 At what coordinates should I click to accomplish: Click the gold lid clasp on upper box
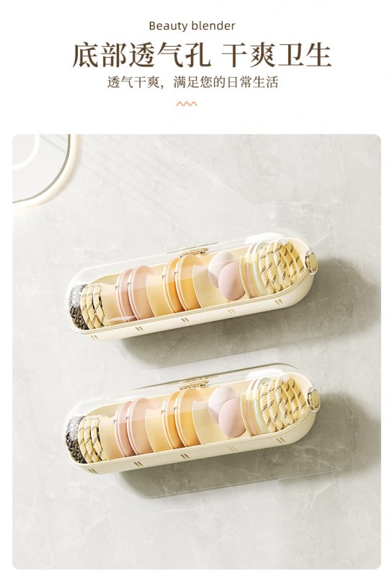pyautogui.click(x=191, y=252)
